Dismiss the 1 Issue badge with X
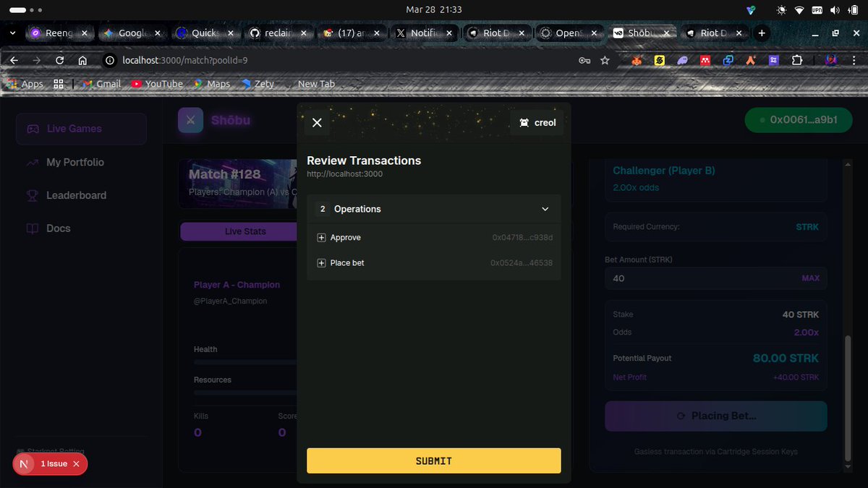This screenshot has width=868, height=488. (x=76, y=464)
